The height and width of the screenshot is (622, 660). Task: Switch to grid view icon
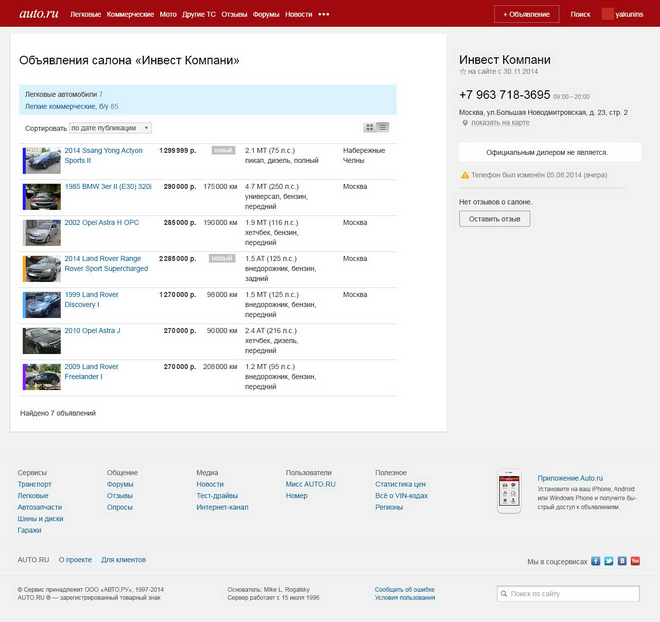coord(370,127)
